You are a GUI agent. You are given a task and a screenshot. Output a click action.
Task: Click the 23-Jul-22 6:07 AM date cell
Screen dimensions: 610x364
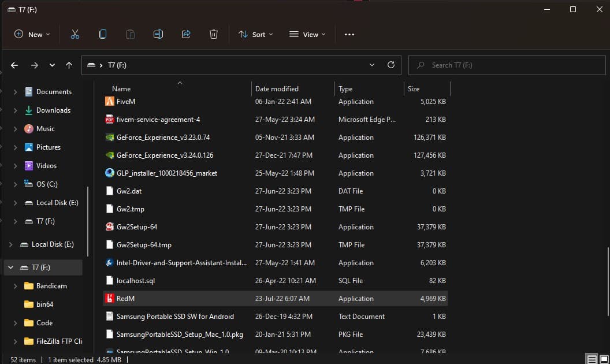coord(282,299)
